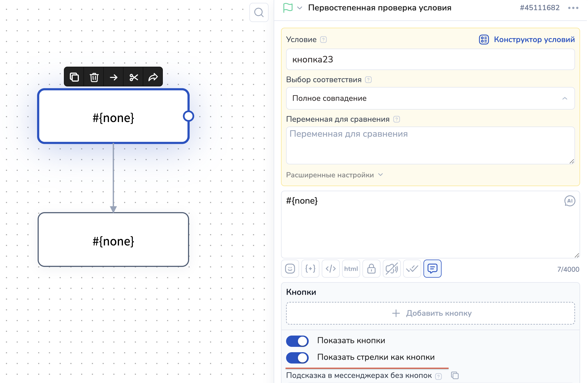Click the AI assistant icon in message field
The image size is (588, 383).
click(570, 201)
